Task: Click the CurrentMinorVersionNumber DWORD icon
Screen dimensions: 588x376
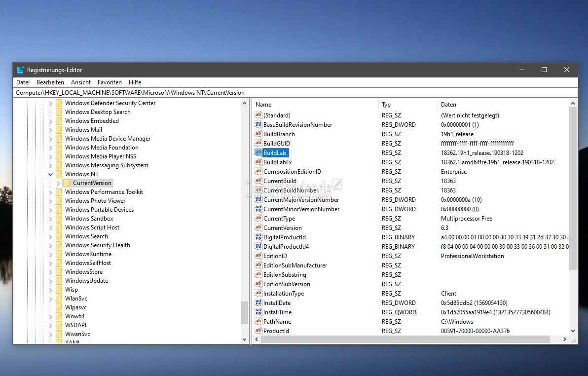Action: tap(258, 209)
